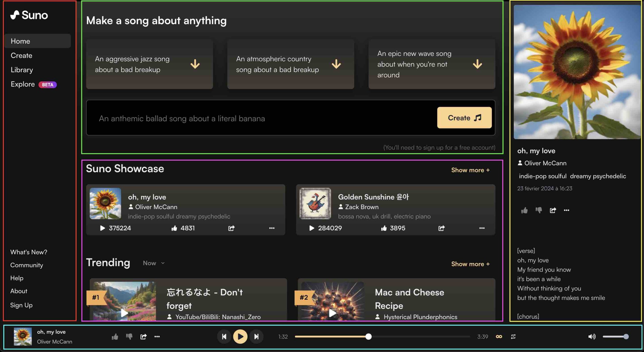The height and width of the screenshot is (352, 644).
Task: Share oh, my love from showcase card
Action: click(231, 228)
